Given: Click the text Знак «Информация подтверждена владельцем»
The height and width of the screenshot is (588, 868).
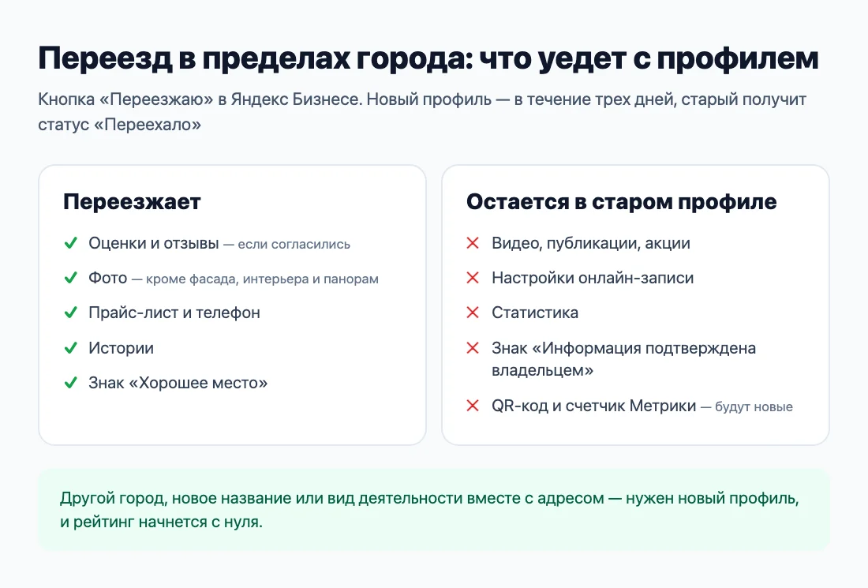Looking at the screenshot, I should 623,359.
